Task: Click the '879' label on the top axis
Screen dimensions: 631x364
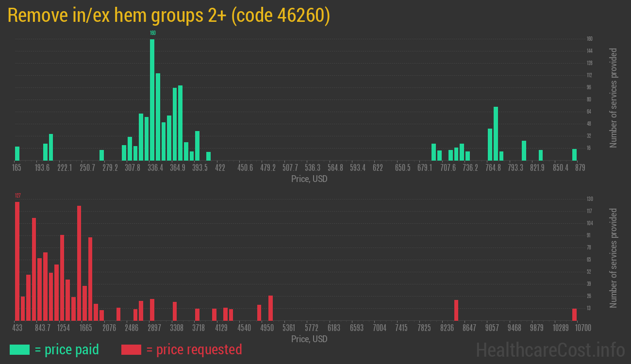Action: (x=581, y=168)
